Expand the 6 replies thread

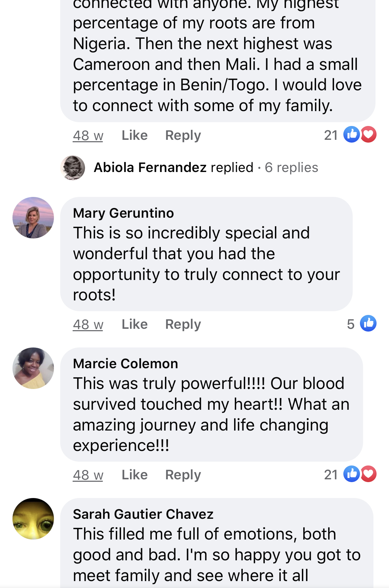(x=291, y=168)
